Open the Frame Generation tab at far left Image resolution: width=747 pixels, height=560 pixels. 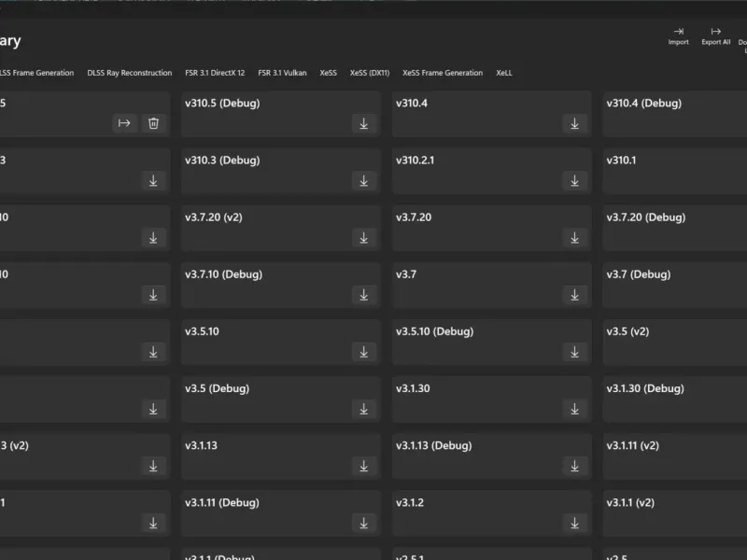pos(36,73)
